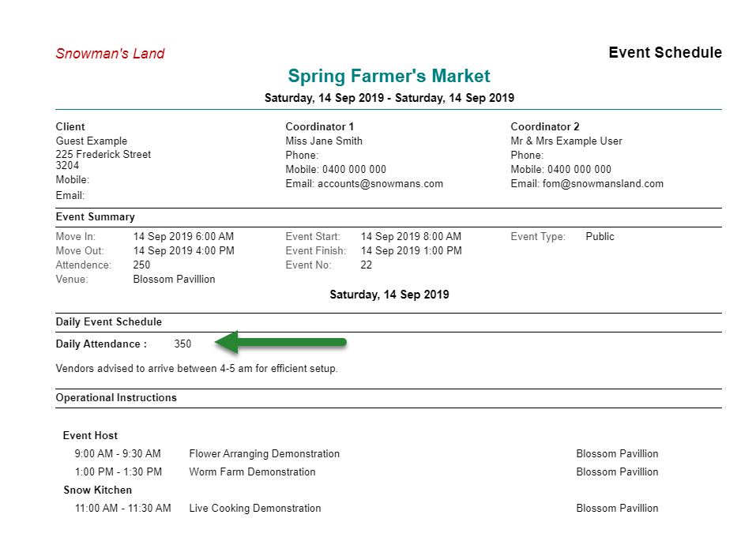Click the Coordinator 1 label
The width and height of the screenshot is (756, 556).
(320, 126)
